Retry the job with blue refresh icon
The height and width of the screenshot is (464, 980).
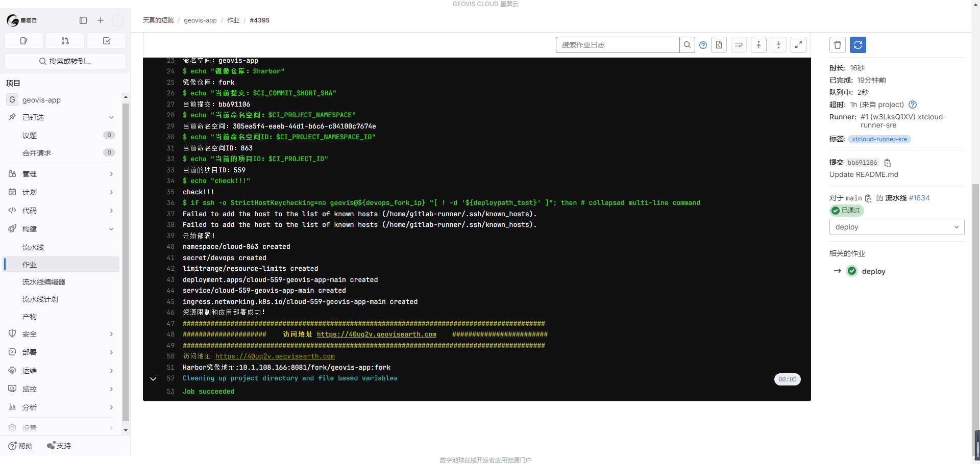click(858, 45)
